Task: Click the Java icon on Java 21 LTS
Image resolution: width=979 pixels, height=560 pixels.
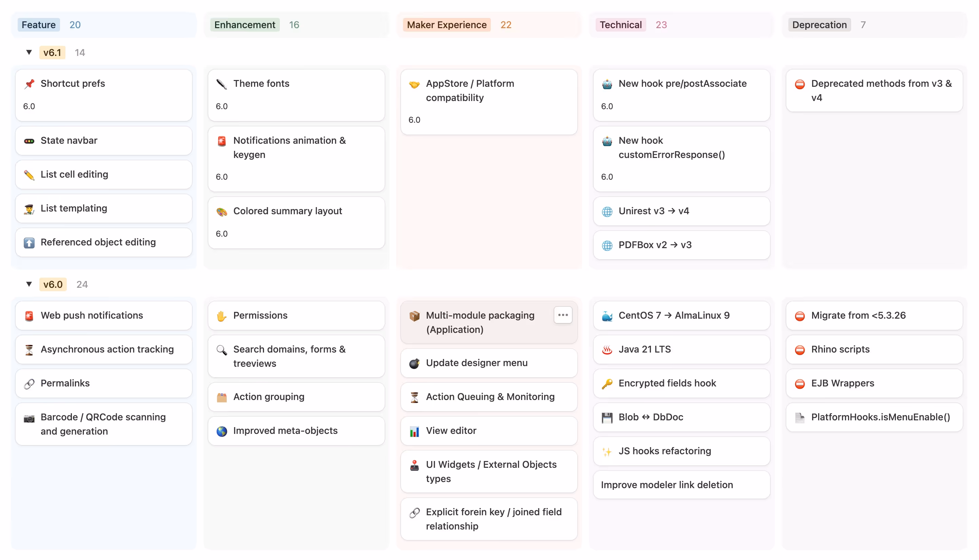Action: [607, 350]
